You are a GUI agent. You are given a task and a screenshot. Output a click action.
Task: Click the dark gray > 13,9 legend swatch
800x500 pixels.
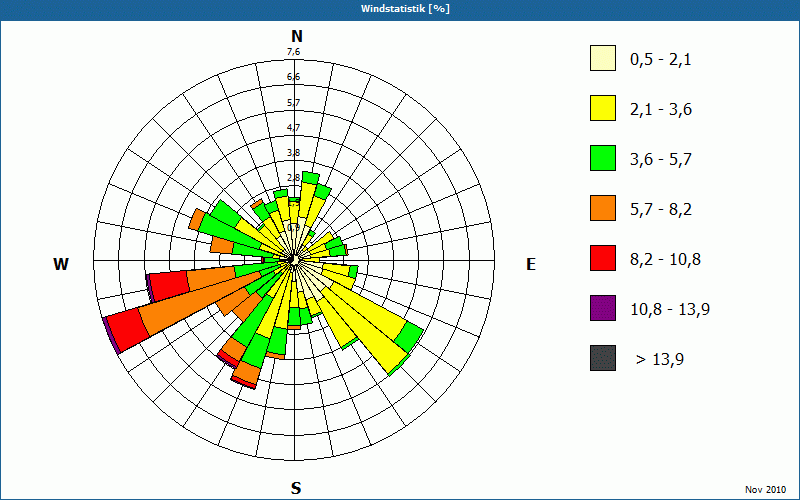click(603, 358)
